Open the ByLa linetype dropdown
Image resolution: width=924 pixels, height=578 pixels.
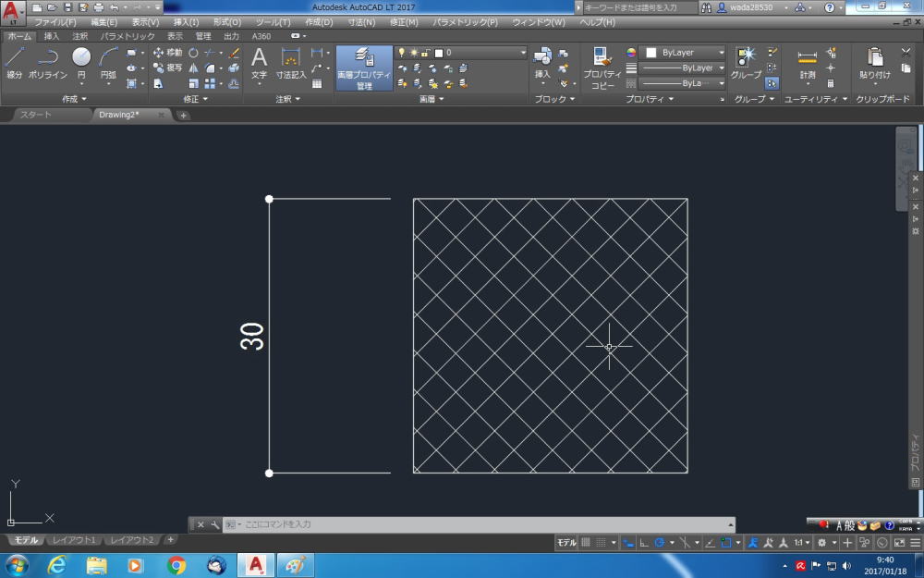coord(683,83)
